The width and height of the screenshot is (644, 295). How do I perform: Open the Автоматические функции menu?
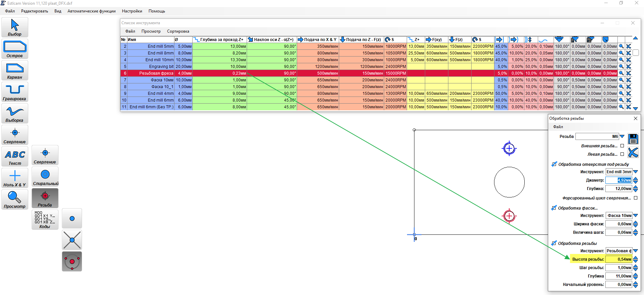click(91, 11)
